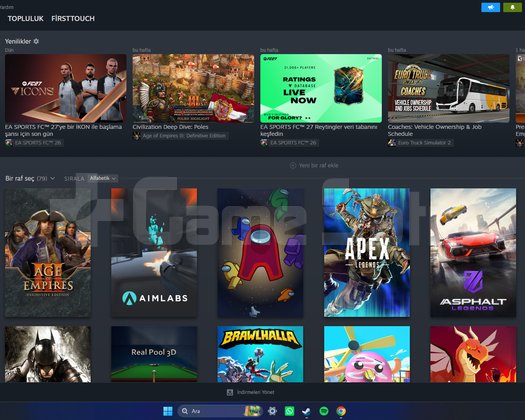Select the red dragon game cover
This screenshot has height=420, width=525.
point(473,354)
